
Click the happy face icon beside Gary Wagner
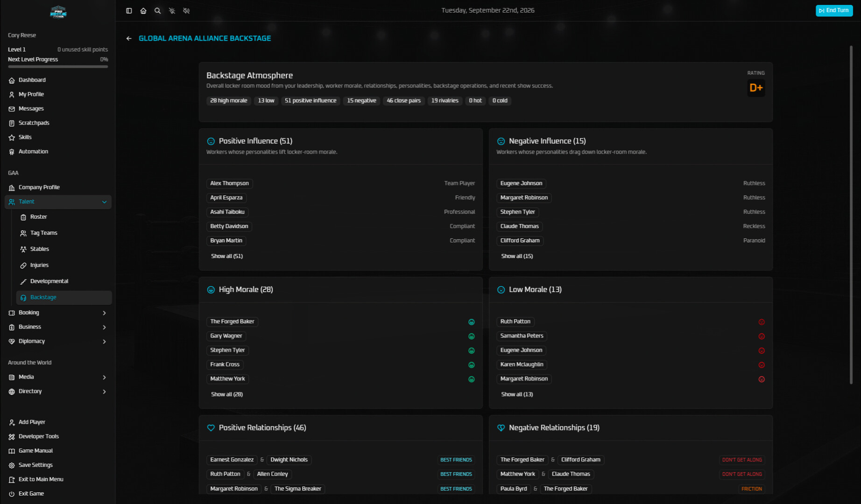pos(472,336)
